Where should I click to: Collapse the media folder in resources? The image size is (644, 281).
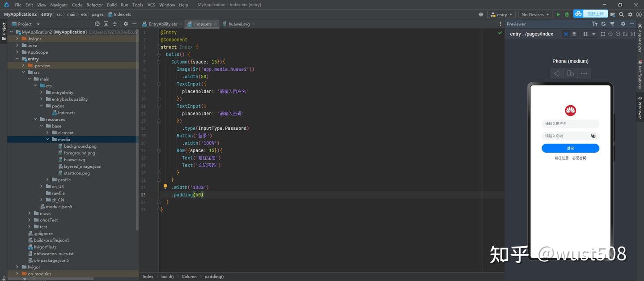[x=48, y=140]
